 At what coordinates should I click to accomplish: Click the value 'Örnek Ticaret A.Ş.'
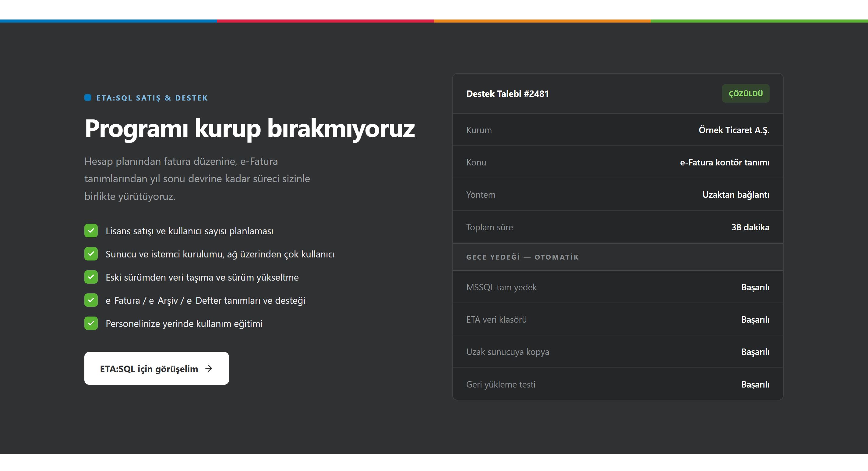tap(734, 130)
